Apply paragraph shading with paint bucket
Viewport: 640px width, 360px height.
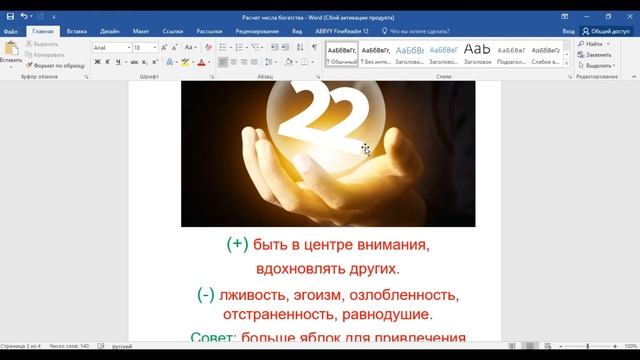[x=289, y=62]
